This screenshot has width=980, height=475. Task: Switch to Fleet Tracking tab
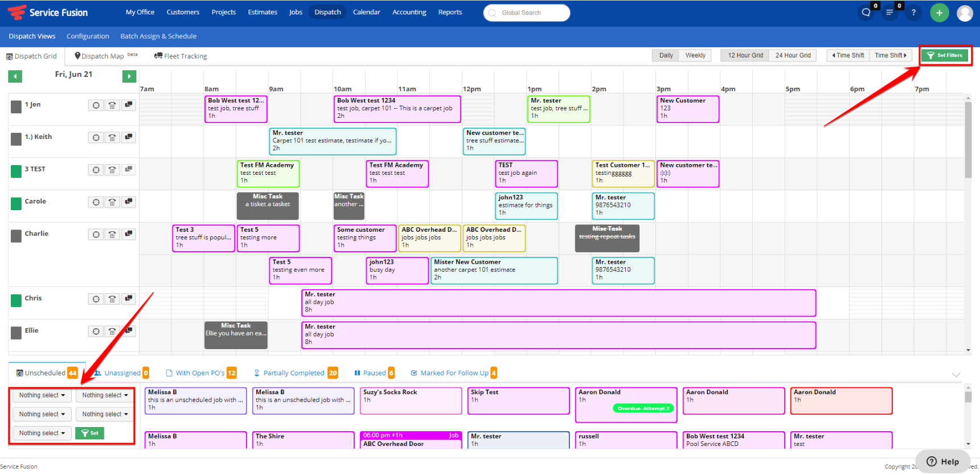(181, 56)
